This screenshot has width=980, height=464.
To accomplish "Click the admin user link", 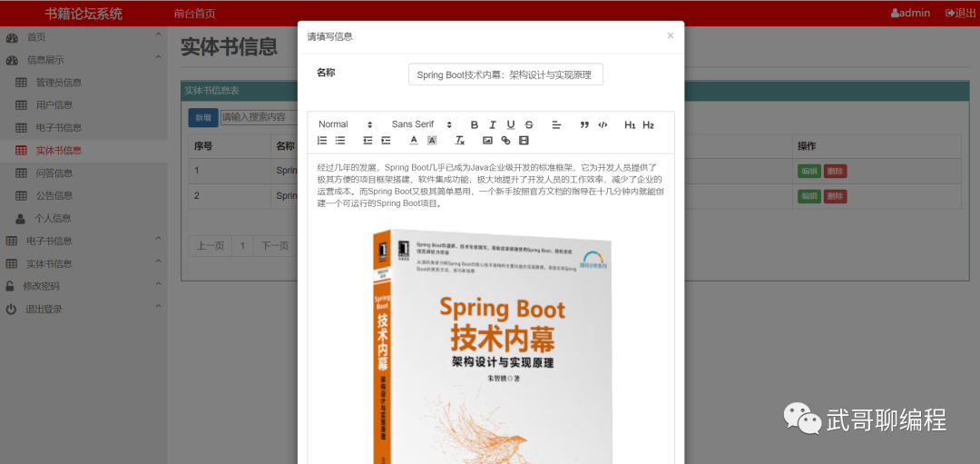I will 910,13.
